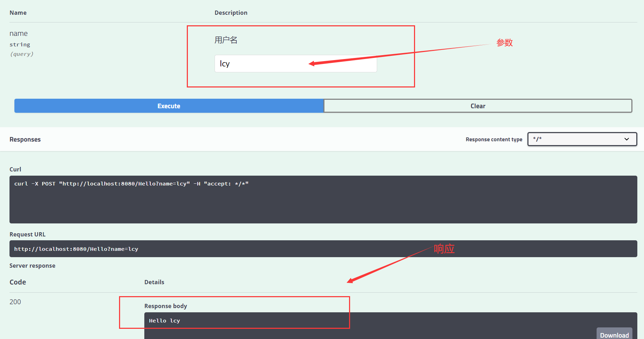Click the Code column header
Screen dimensions: 644x339
click(18, 282)
